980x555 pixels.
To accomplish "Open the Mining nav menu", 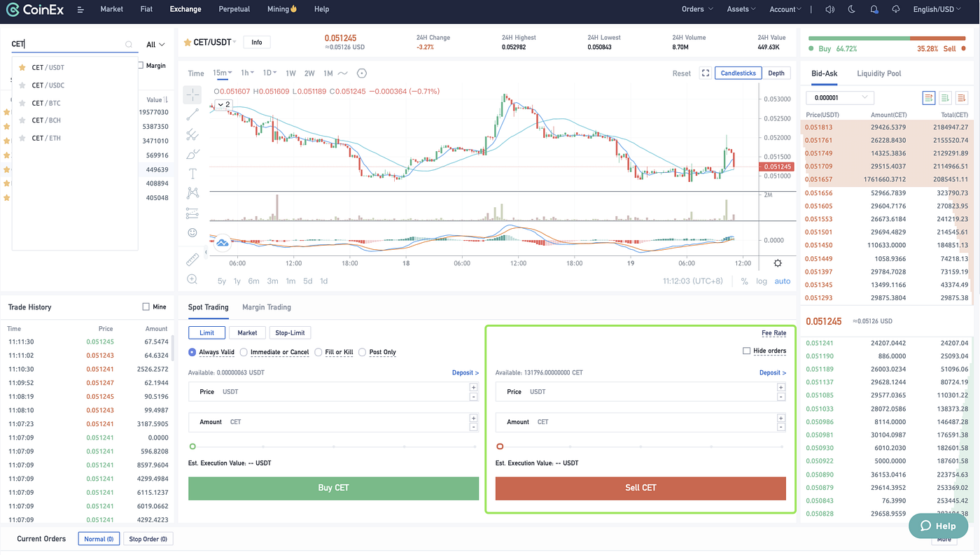I will point(282,9).
